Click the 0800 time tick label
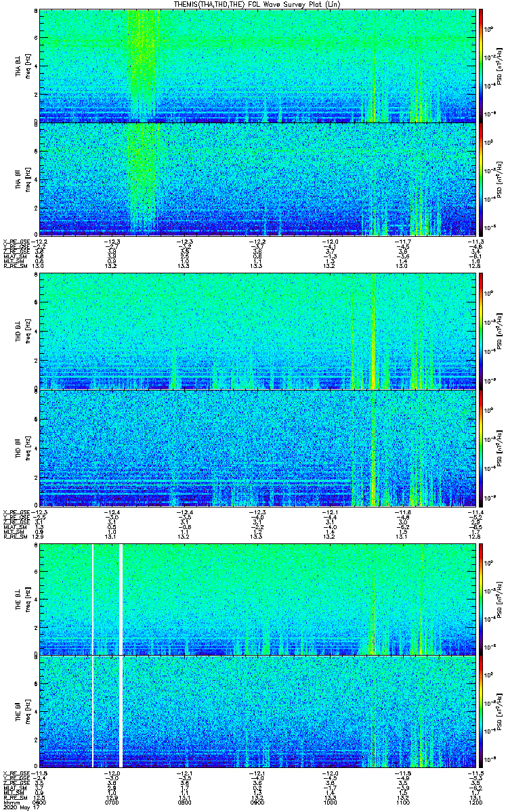Viewport: 508px width, 812px height. tap(184, 802)
